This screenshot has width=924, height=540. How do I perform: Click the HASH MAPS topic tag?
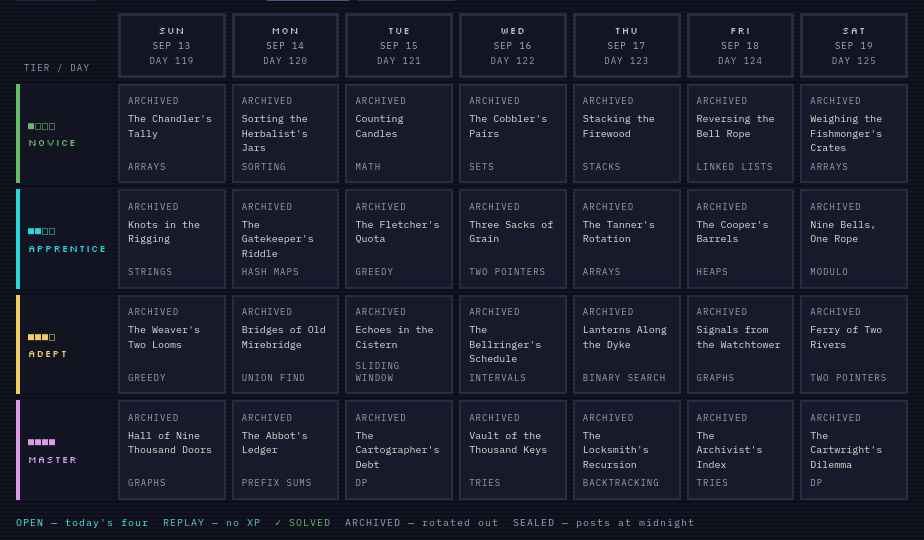270,272
